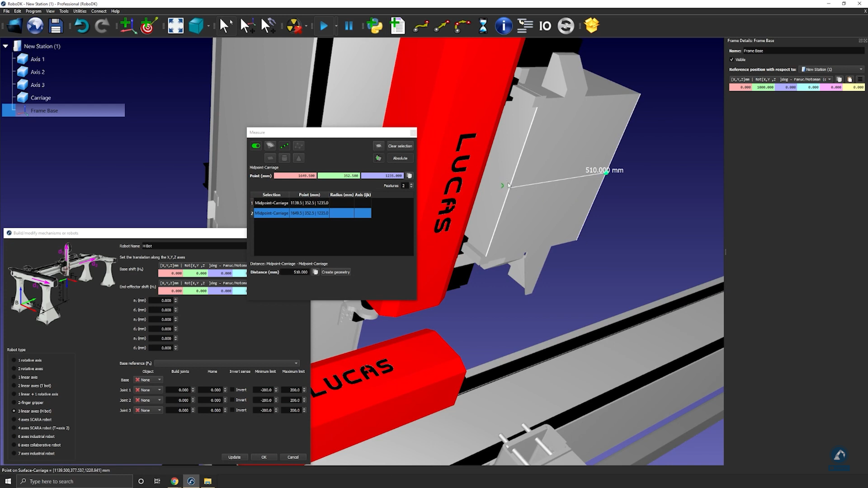Enable Invert sense for Joint 1
868x488 pixels.
pos(232,390)
